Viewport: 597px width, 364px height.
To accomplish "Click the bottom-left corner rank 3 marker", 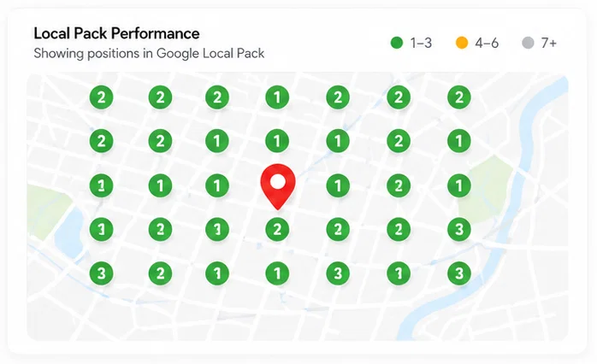I will tap(101, 273).
